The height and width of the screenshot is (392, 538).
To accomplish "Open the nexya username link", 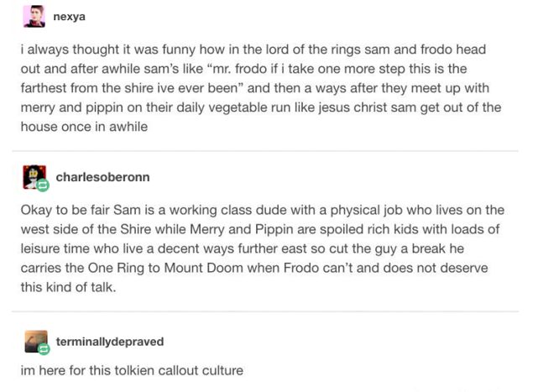I will tap(69, 16).
